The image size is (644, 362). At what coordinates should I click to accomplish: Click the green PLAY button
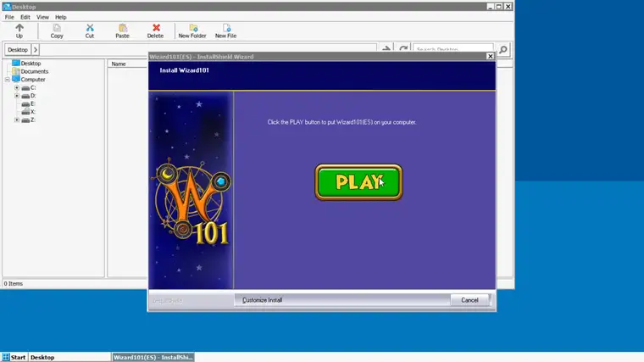tap(358, 182)
